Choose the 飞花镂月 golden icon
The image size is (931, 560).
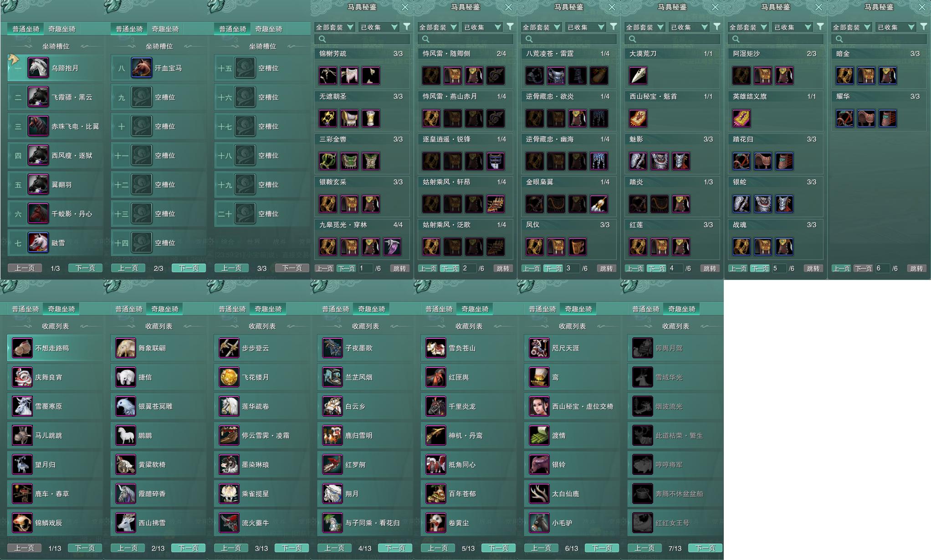[x=229, y=377]
